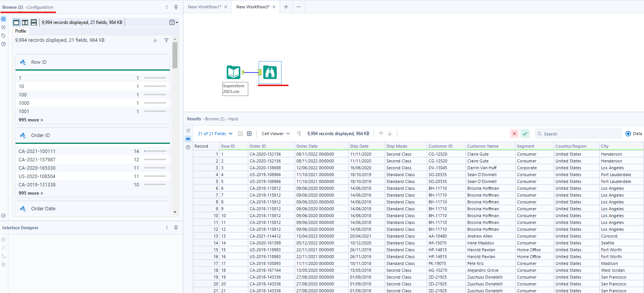Click the red X cancel button
The image size is (644, 293).
[514, 134]
